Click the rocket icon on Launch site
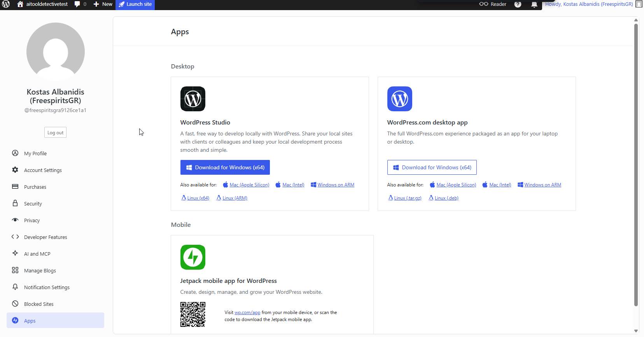Viewport: 644px width, 337px height. click(122, 4)
